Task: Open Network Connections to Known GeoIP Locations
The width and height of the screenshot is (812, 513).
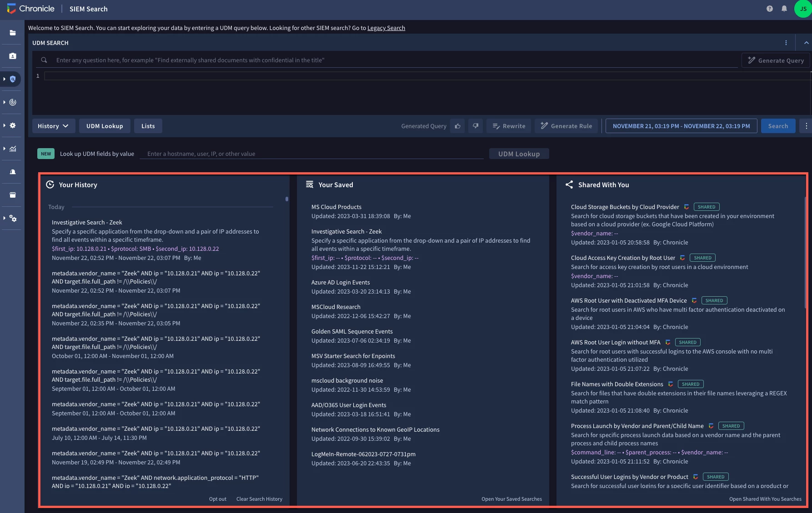Action: (x=375, y=429)
